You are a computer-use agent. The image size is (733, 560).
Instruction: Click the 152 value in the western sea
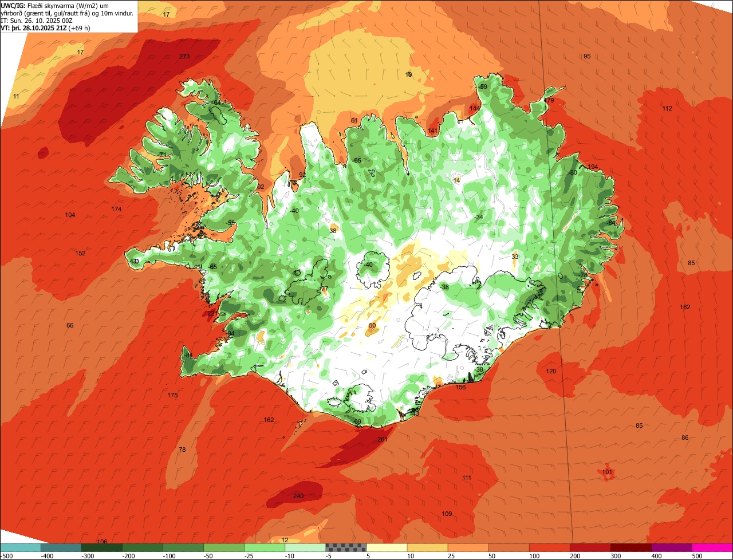[x=81, y=253]
